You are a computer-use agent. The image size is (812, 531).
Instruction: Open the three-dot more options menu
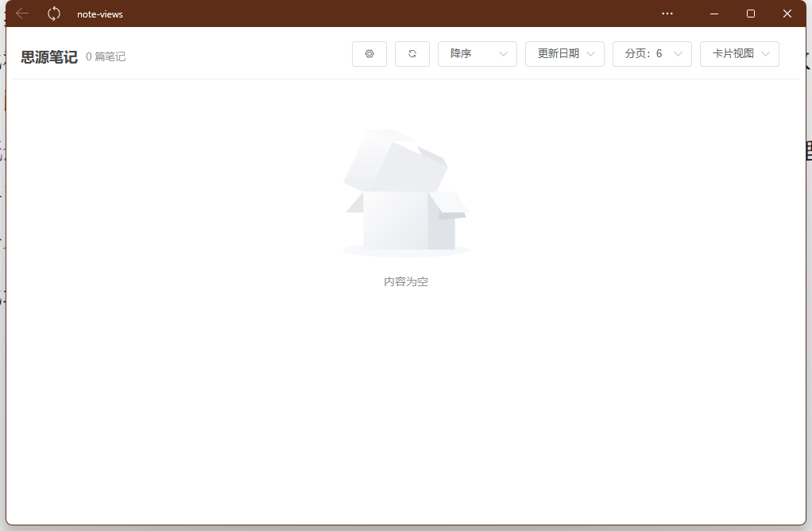(667, 14)
